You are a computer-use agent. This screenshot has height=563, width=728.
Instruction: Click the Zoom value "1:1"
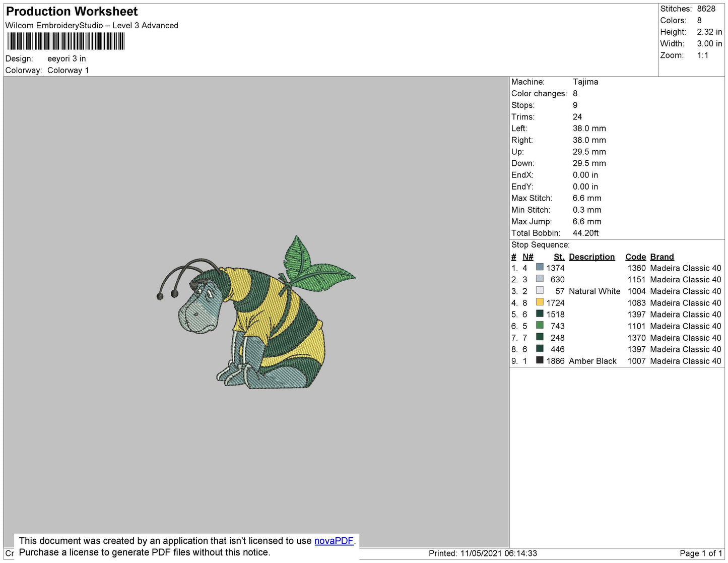coord(703,55)
